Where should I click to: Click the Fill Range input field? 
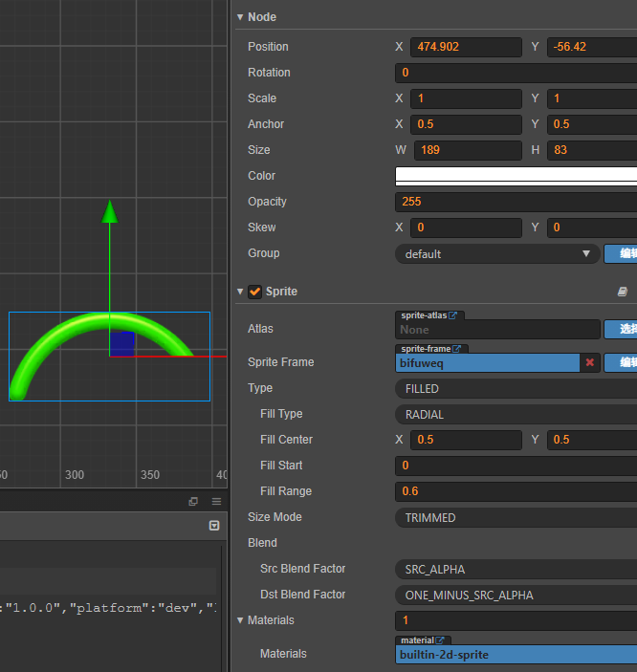(x=516, y=491)
